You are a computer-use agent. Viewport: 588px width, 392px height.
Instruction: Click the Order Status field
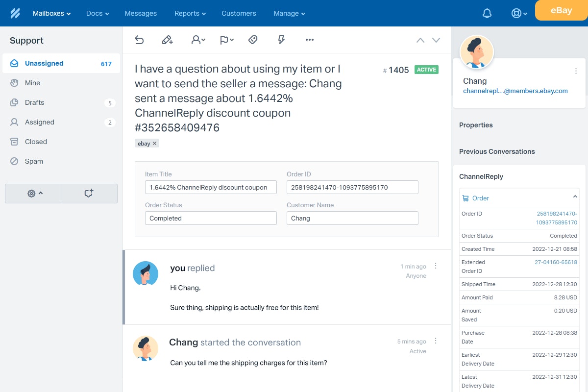pos(211,218)
